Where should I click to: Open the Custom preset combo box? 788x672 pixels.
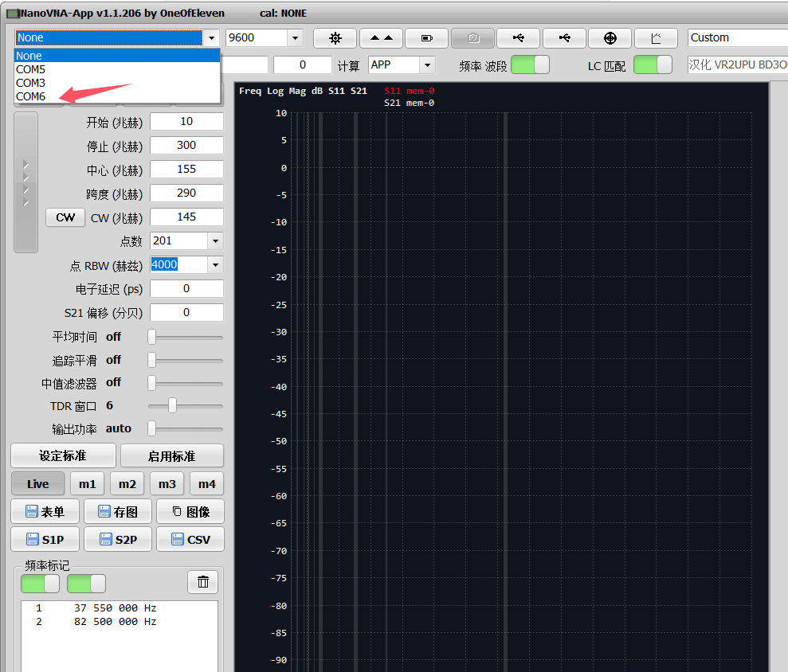737,37
